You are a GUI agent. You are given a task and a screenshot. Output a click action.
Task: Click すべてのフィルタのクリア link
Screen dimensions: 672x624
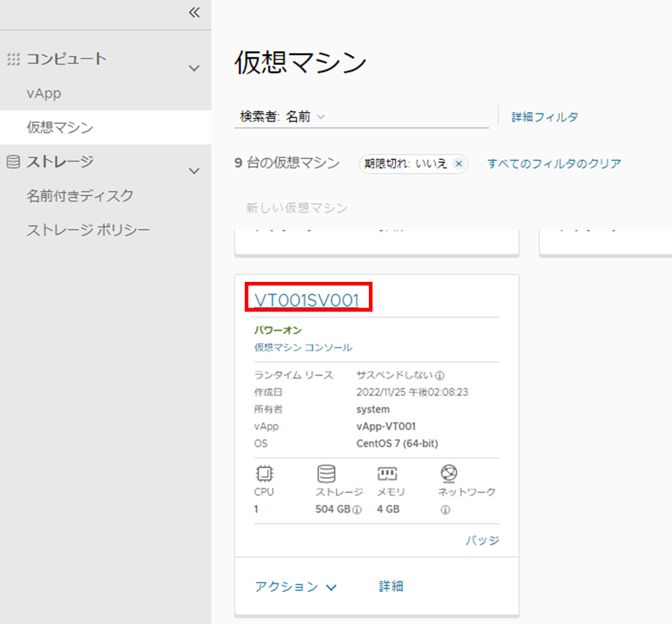(x=554, y=164)
